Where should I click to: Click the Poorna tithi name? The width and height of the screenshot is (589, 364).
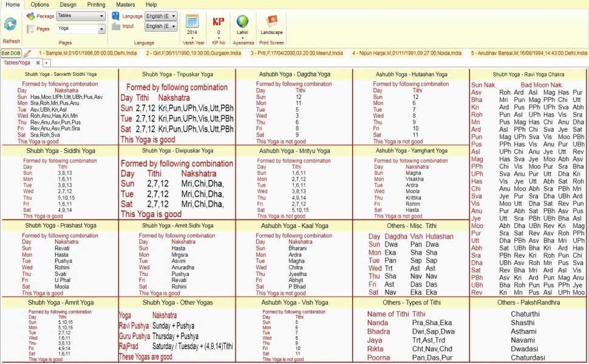(x=378, y=358)
